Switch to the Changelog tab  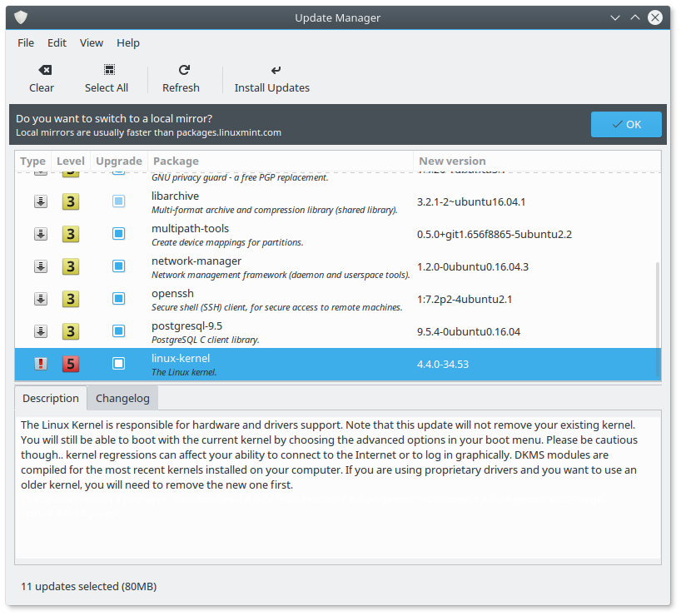[122, 398]
